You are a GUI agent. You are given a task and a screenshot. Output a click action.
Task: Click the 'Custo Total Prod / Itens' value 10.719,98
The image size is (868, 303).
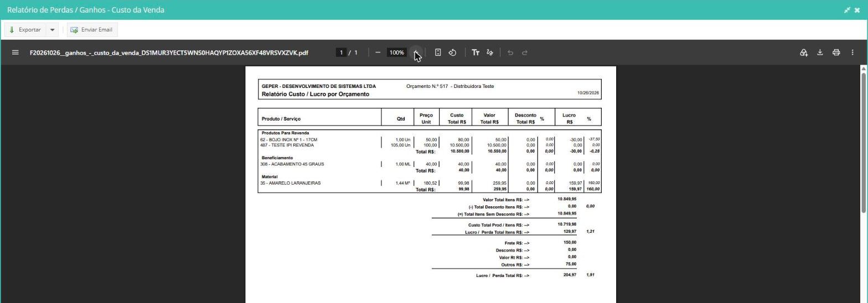pos(567,224)
